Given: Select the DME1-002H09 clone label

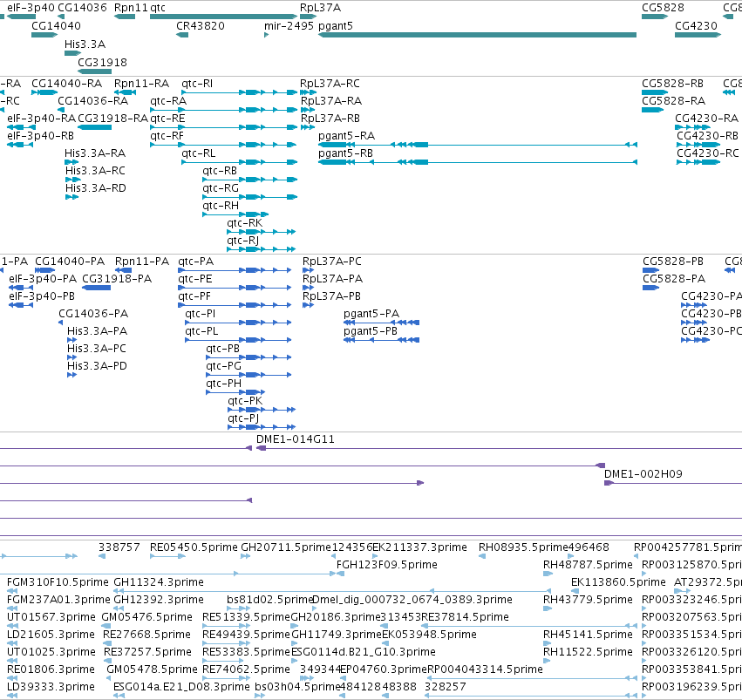Looking at the screenshot, I should point(643,474).
